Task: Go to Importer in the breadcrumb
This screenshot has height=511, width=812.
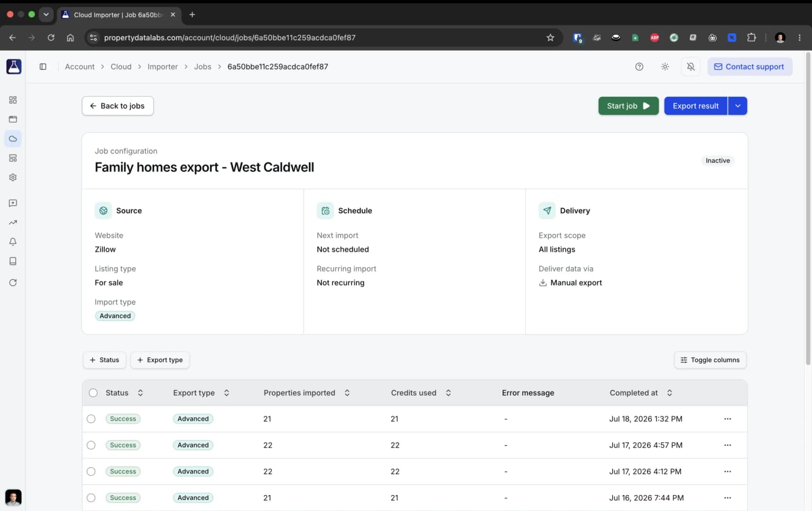Action: [x=163, y=67]
